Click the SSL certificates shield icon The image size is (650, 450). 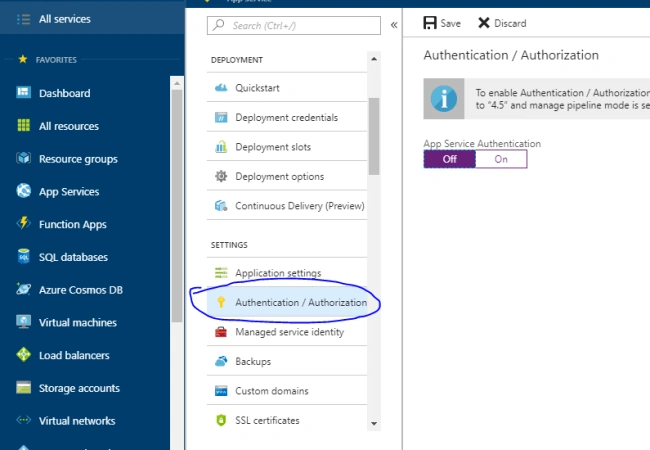tap(221, 420)
